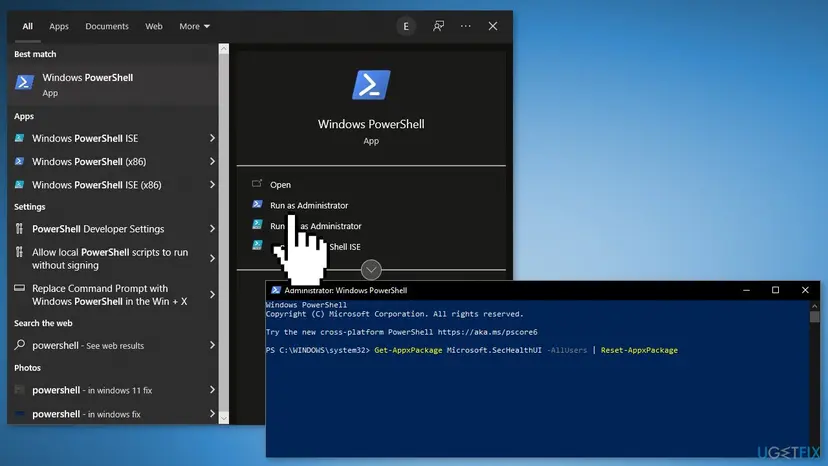Open the three-dot options menu
The image size is (828, 466).
(x=465, y=26)
